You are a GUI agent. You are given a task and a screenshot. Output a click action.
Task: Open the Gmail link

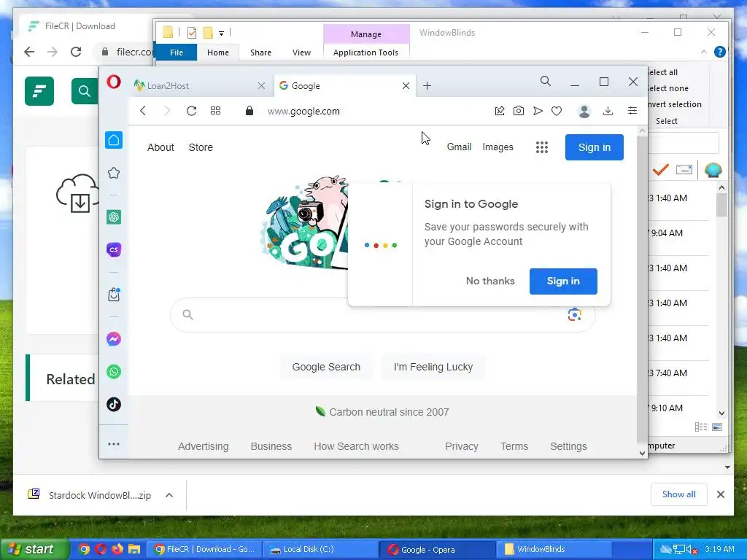(460, 147)
